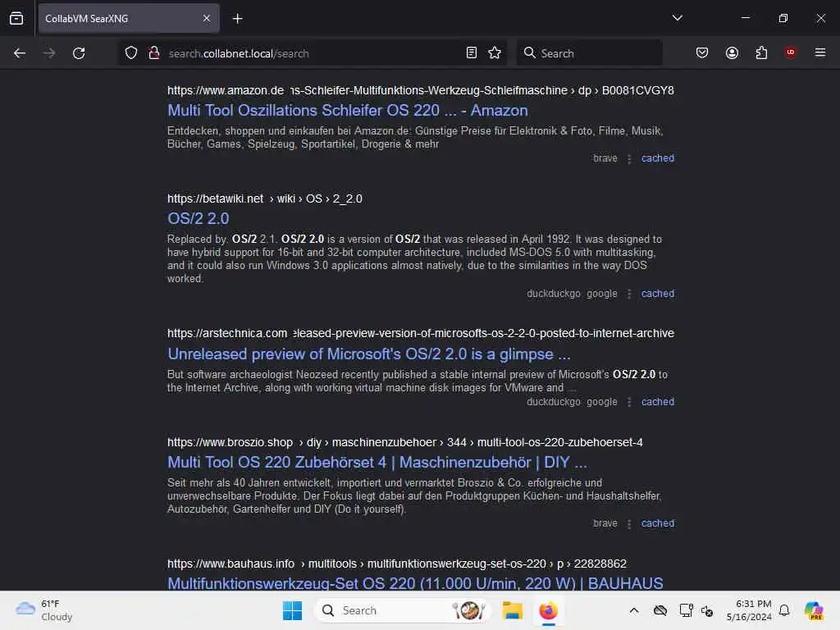Open cached version of broszio.shop result
The height and width of the screenshot is (630, 840).
tap(657, 523)
